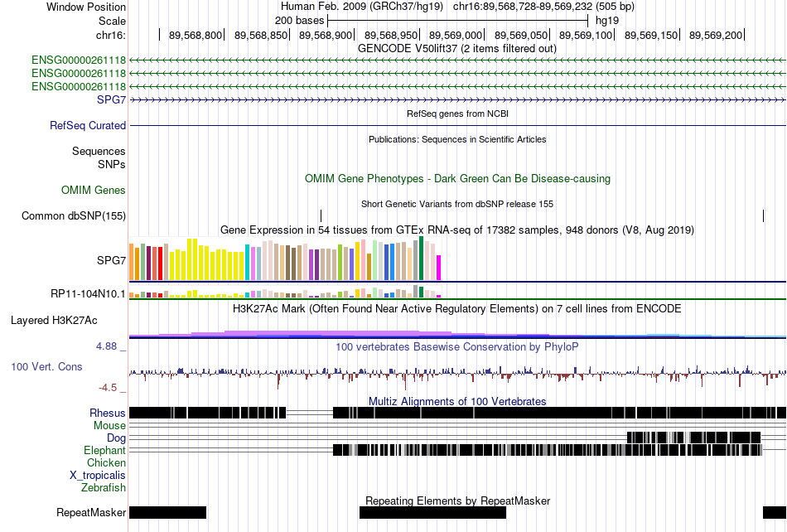Select the X_tropicalis alignment species label
The height and width of the screenshot is (532, 787).
coord(98,476)
